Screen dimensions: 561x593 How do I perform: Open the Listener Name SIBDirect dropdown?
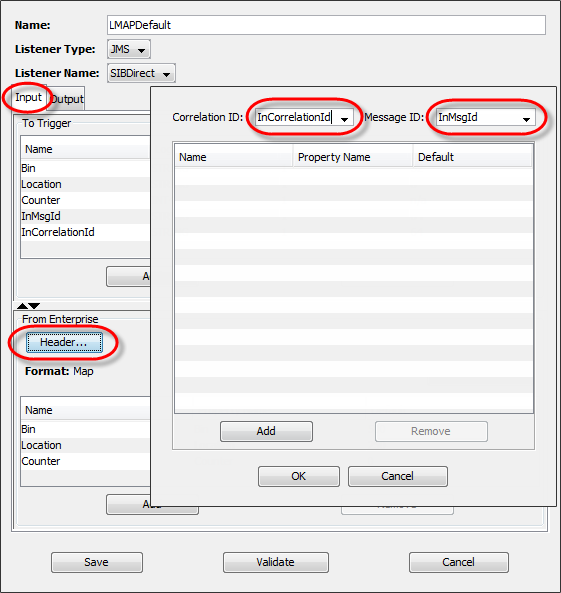[x=141, y=73]
